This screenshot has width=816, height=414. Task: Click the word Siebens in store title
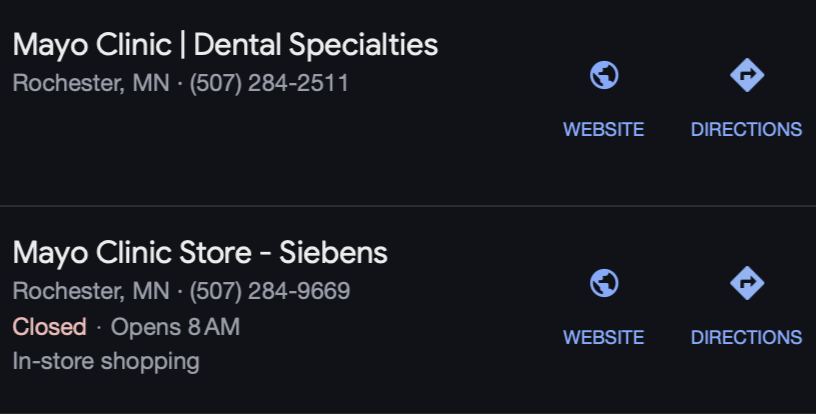pos(333,253)
